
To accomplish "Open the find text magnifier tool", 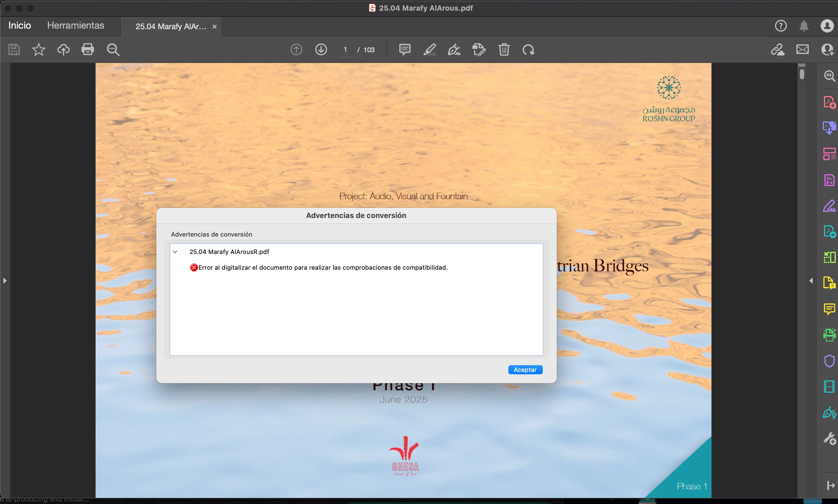I will [x=113, y=49].
